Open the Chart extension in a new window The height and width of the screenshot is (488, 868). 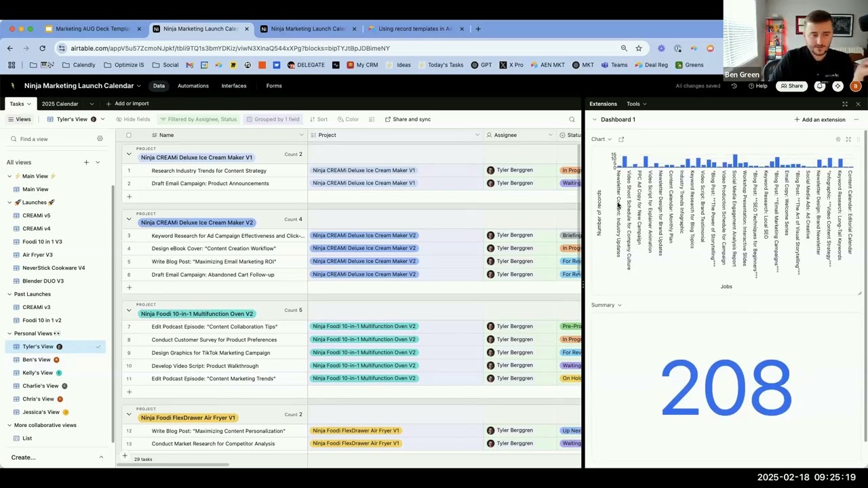(621, 140)
